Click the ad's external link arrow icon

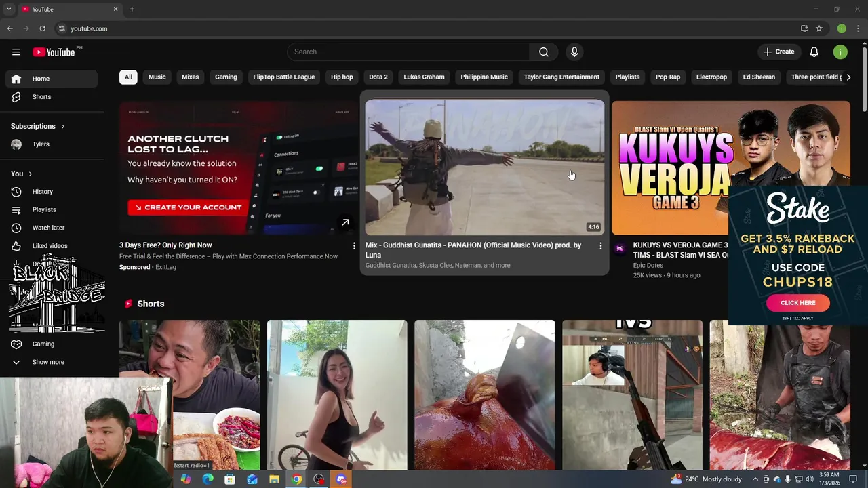click(345, 222)
